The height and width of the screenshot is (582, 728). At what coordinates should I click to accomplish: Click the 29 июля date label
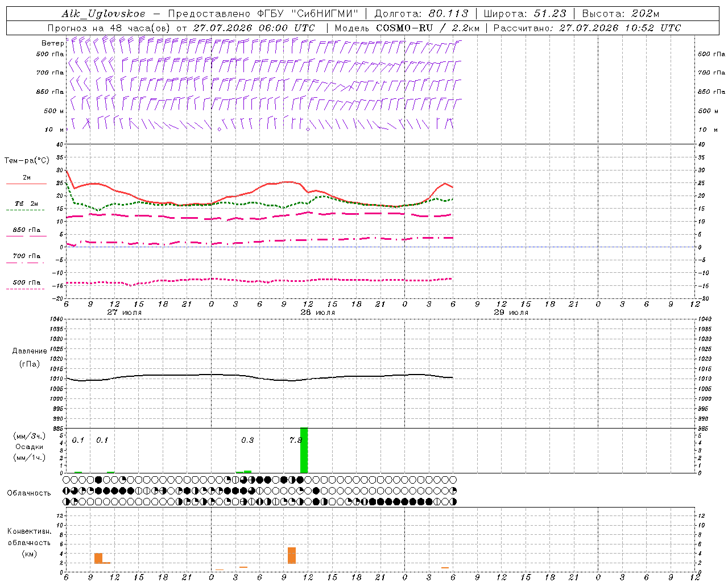coord(511,313)
